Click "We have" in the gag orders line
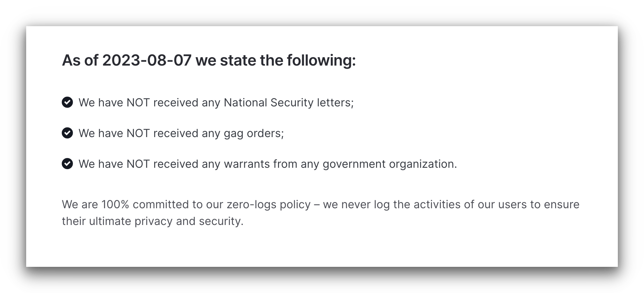Image resolution: width=644 pixels, height=293 pixels. (x=101, y=133)
